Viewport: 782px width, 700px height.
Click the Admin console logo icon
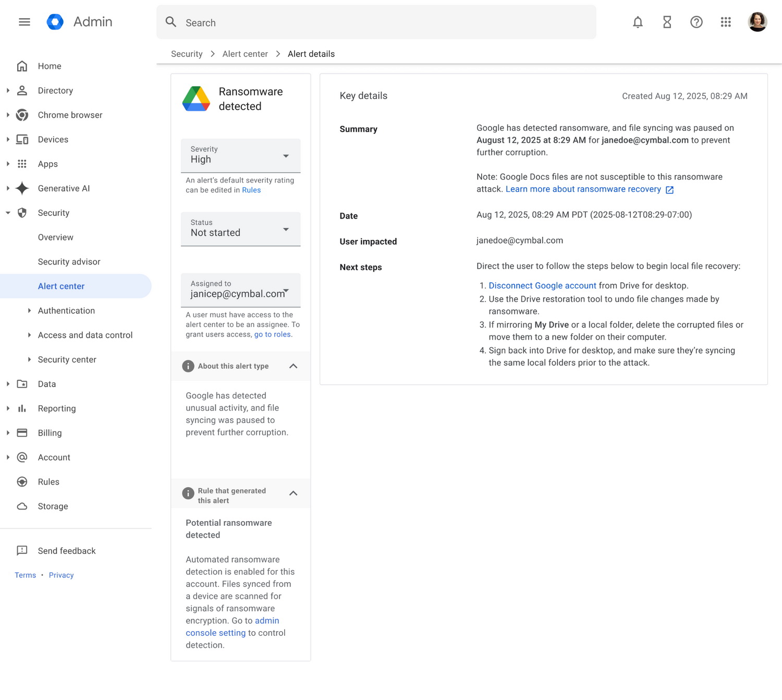pyautogui.click(x=55, y=21)
